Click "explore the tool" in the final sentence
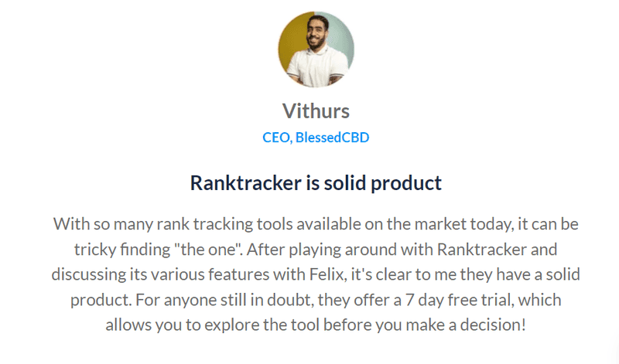This screenshot has height=364, width=619. [262, 325]
